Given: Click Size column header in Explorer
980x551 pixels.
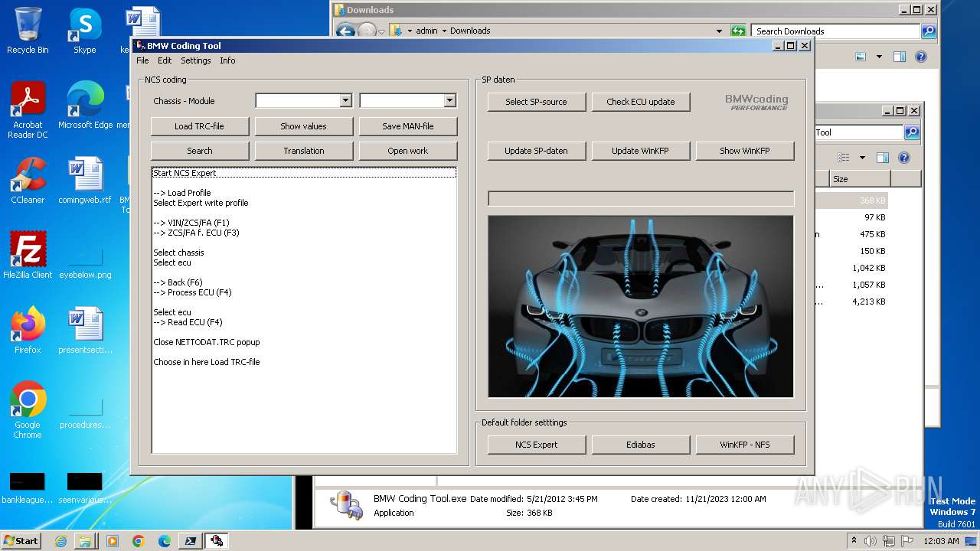Looking at the screenshot, I should [x=860, y=179].
